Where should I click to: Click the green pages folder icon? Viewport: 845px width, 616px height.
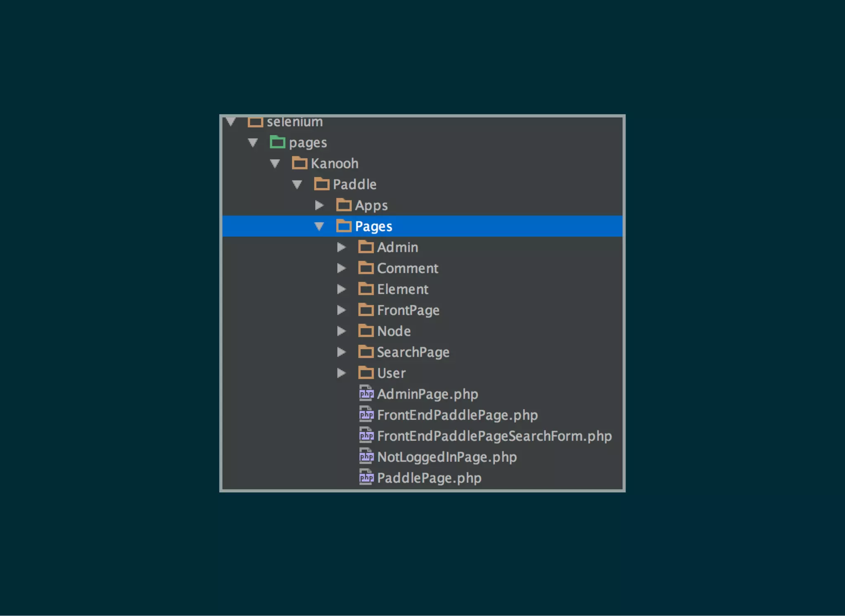[277, 142]
